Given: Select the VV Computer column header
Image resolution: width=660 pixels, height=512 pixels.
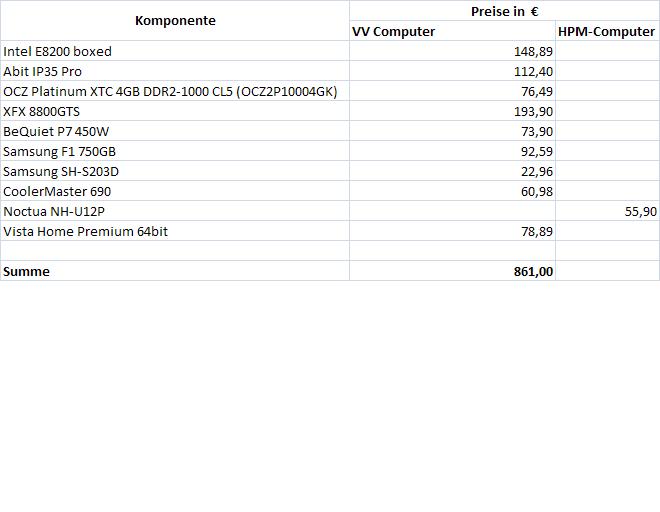Looking at the screenshot, I should point(452,31).
